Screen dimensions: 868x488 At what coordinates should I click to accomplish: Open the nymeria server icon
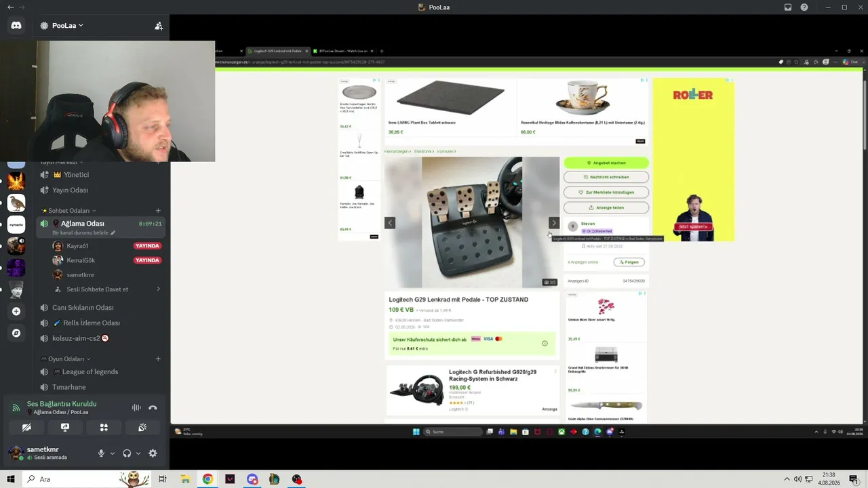tap(16, 224)
